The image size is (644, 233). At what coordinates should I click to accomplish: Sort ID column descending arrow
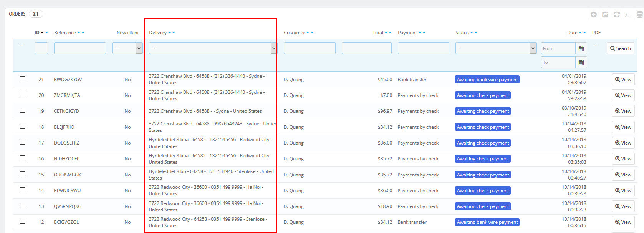tap(42, 33)
